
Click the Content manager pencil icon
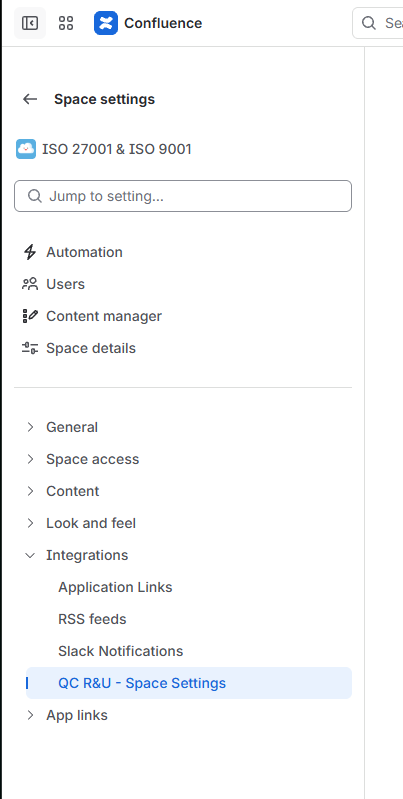coord(30,316)
